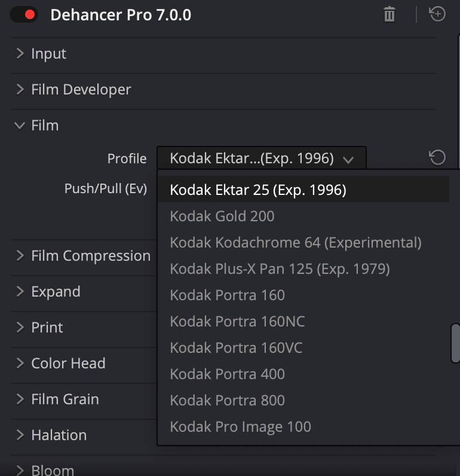Viewport: 460px width, 476px height.
Task: Select Kodak Gold 200 profile
Action: [222, 216]
